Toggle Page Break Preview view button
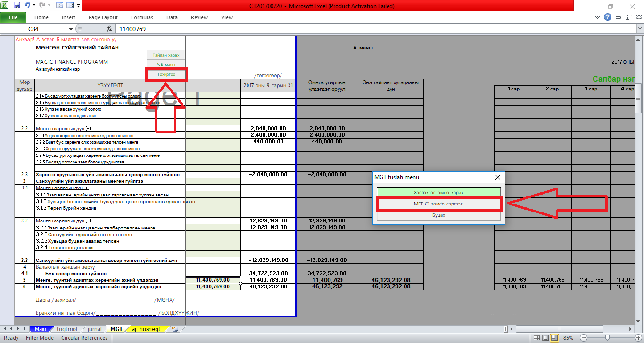Image resolution: width=644 pixels, height=343 pixels. (x=555, y=338)
